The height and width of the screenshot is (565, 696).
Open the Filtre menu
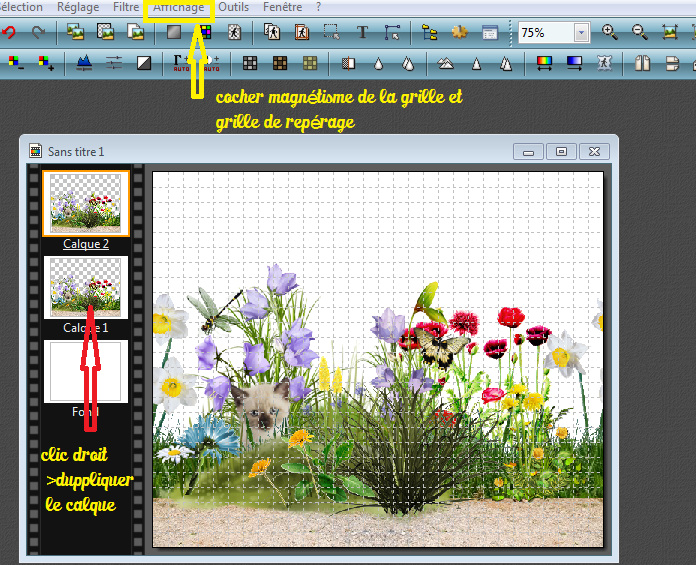[126, 7]
